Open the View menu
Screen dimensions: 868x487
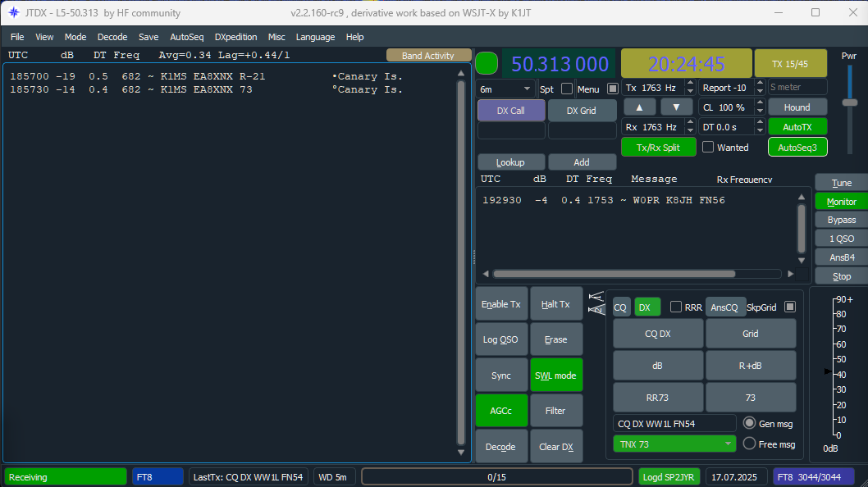coord(44,37)
